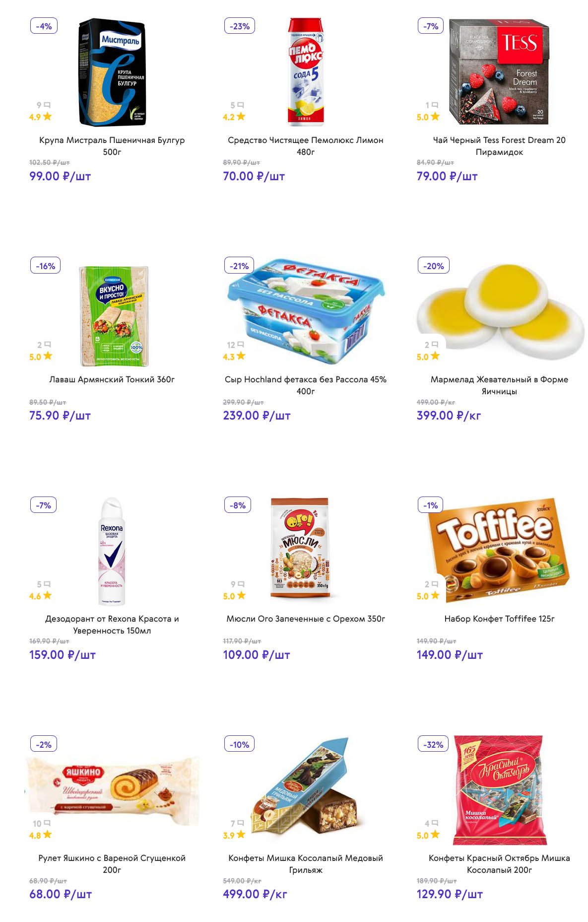Open the Набор Конфет Toffifee 125г link

tap(499, 619)
